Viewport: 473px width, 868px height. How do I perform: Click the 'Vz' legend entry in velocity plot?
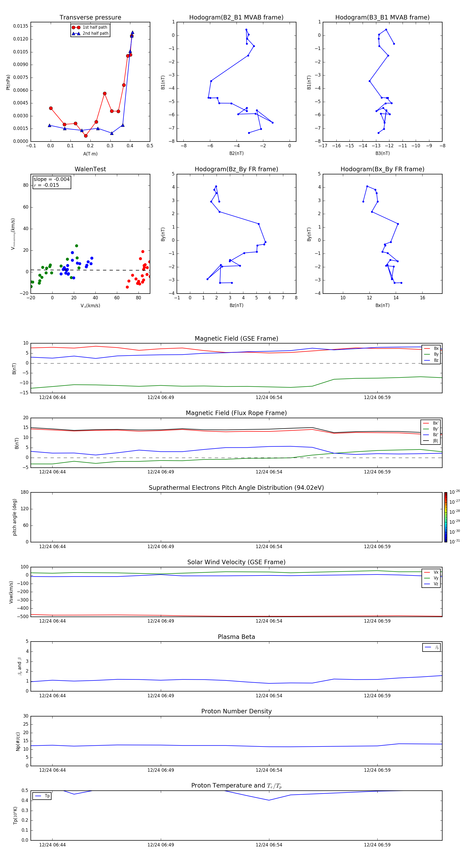click(x=431, y=584)
